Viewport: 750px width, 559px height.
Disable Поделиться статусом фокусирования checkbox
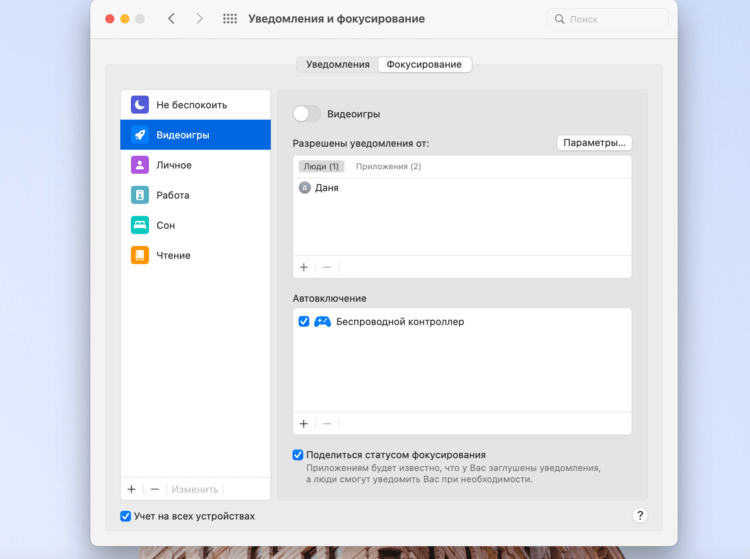click(298, 455)
